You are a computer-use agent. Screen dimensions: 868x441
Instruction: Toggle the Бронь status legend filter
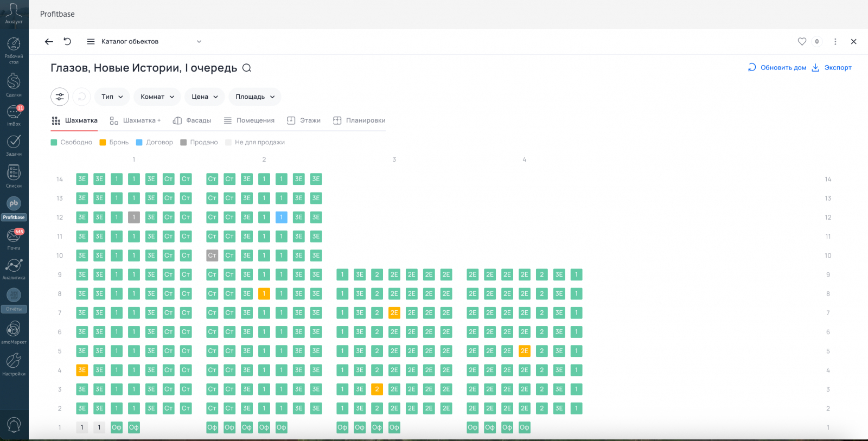114,142
